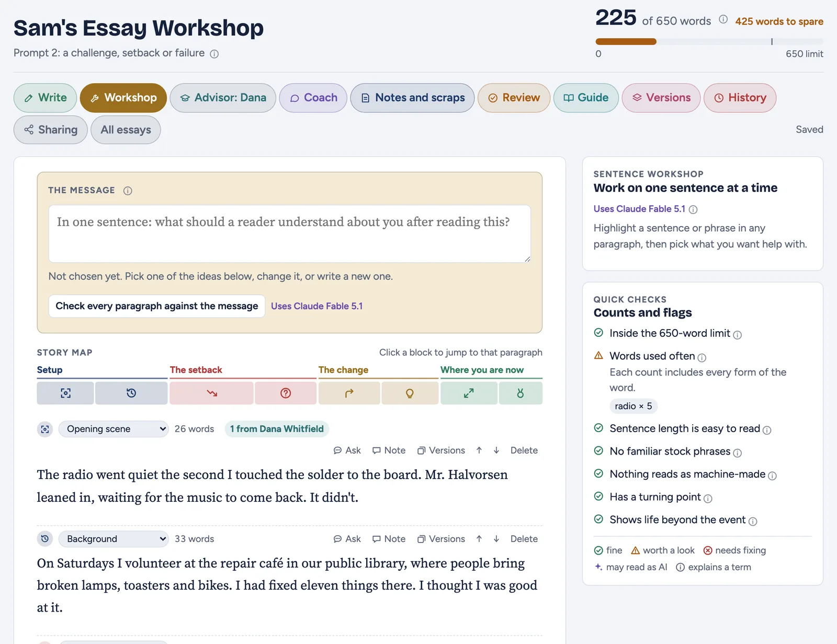Move the Opening scene paragraph down
This screenshot has height=644, width=837.
[x=496, y=450]
